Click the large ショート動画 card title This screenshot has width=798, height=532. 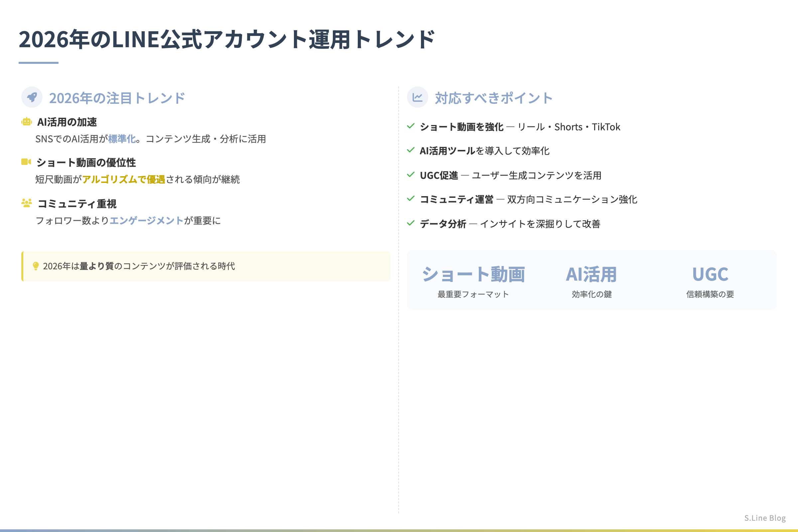(x=473, y=274)
